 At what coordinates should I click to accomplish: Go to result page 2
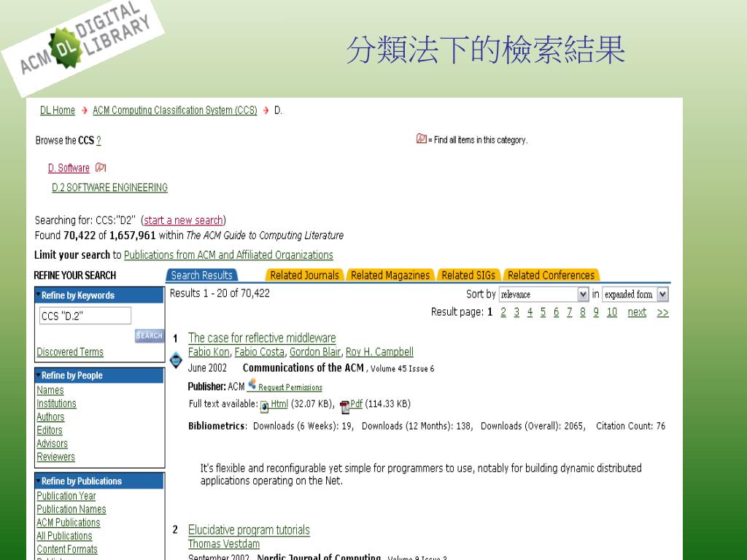click(x=503, y=312)
